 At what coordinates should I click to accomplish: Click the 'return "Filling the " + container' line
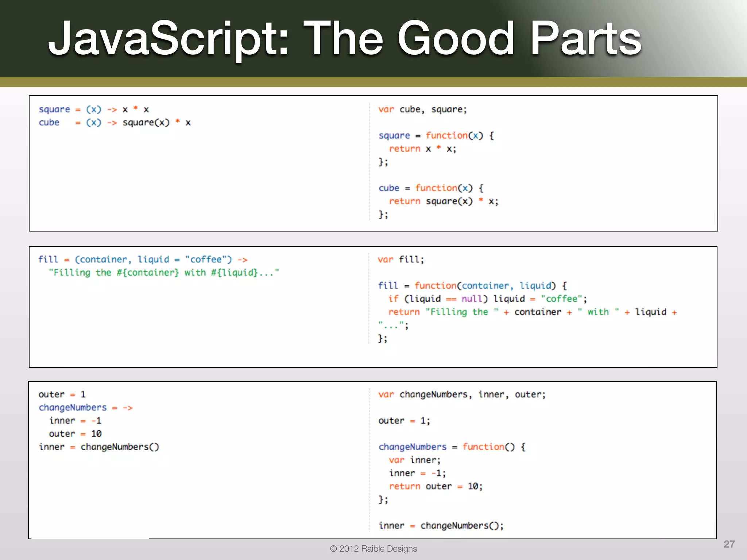point(533,312)
